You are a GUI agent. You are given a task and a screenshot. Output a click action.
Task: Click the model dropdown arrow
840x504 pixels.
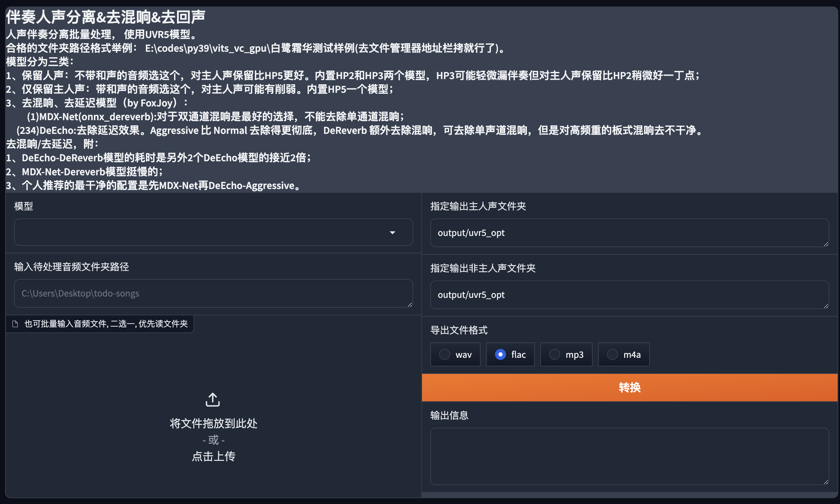[x=393, y=232]
